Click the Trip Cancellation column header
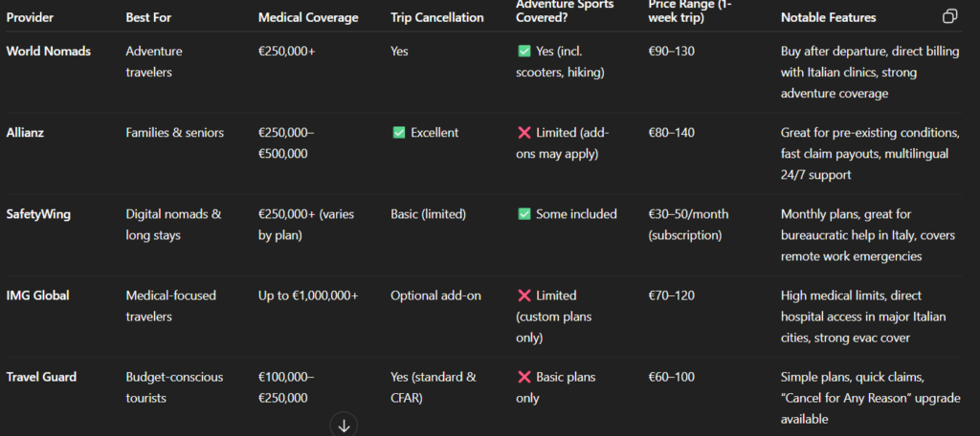This screenshot has height=436, width=980. click(436, 17)
